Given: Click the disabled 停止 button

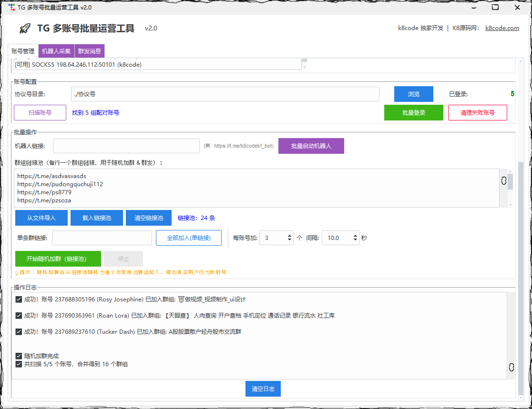Looking at the screenshot, I should click(x=123, y=259).
